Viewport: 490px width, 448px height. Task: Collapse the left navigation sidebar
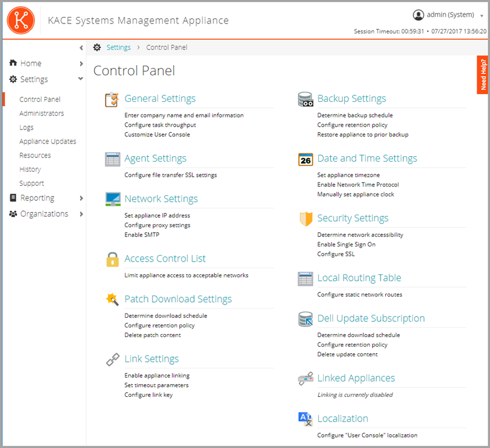point(81,48)
